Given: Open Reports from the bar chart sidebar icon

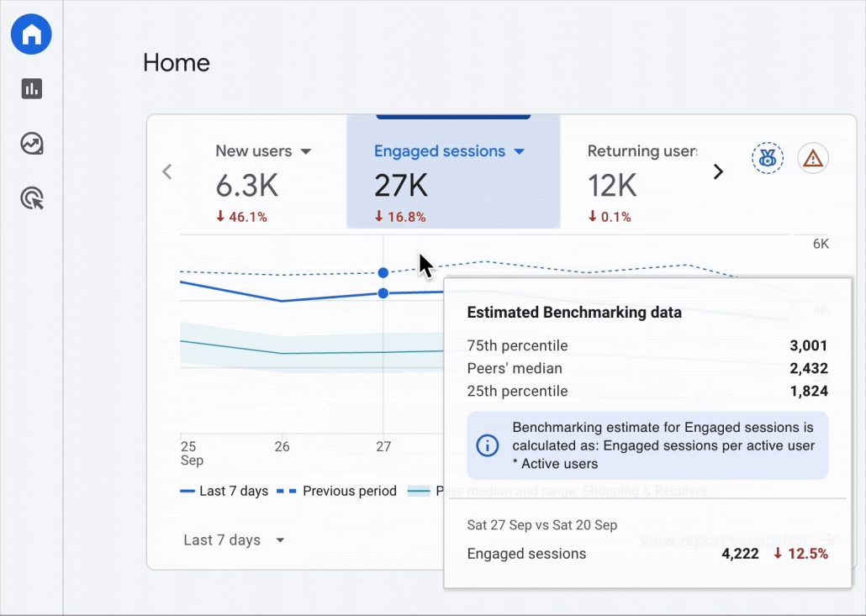Looking at the screenshot, I should 32,89.
